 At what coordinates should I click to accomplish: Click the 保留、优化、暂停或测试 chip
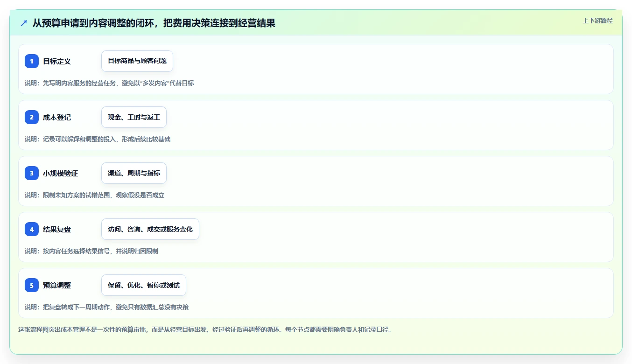coord(144,285)
